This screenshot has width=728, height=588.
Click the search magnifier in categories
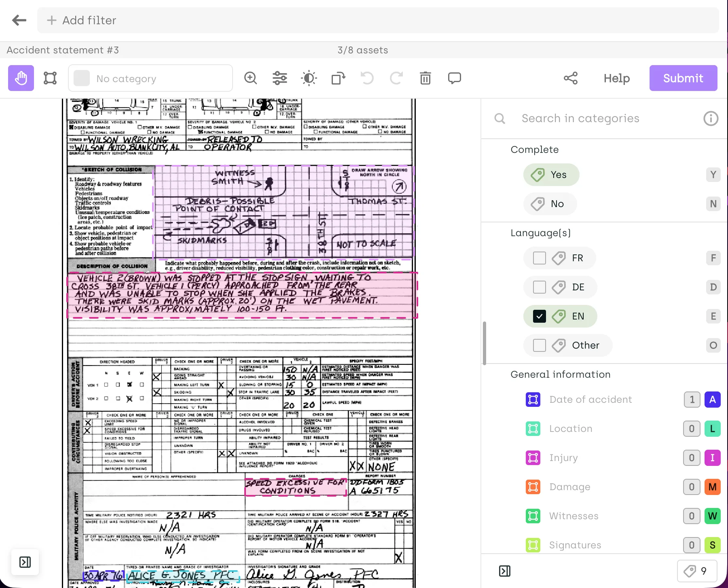[x=500, y=118]
